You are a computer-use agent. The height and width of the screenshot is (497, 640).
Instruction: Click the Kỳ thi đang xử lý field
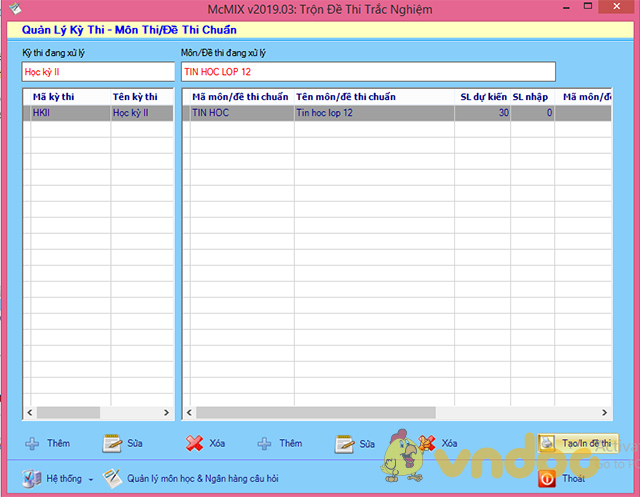[97, 72]
